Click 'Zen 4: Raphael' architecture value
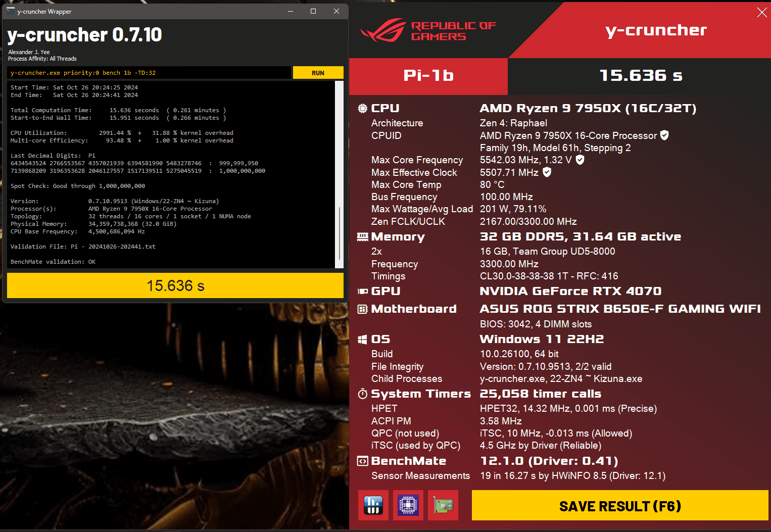Viewport: 771px width, 532px height. click(513, 123)
